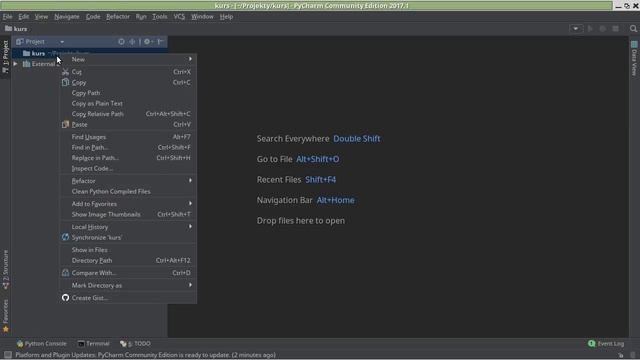Viewport: 640px width, 360px height.
Task: Click kurs folder icon in navigation bar
Action: click(8, 29)
